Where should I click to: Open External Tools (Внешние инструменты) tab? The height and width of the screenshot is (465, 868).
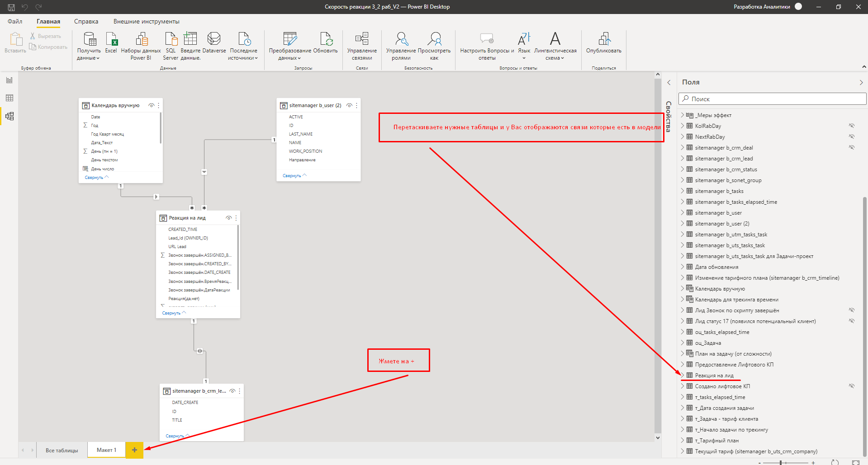pyautogui.click(x=146, y=21)
